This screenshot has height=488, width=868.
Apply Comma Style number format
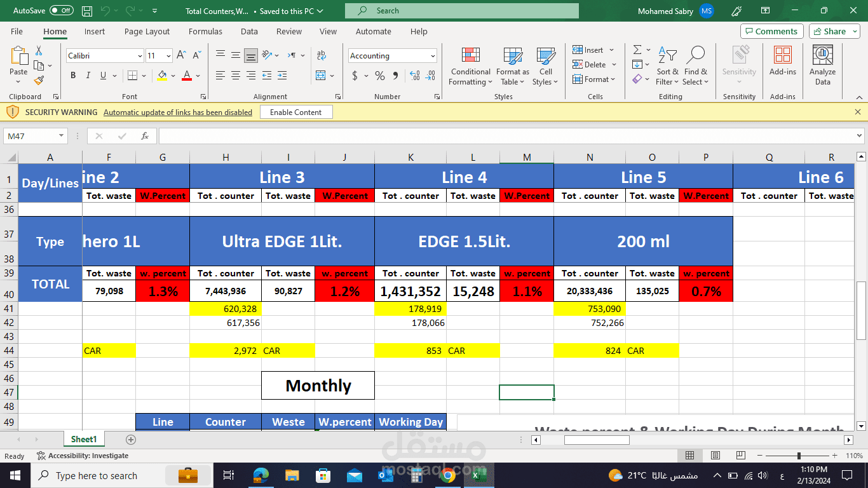[x=396, y=76]
